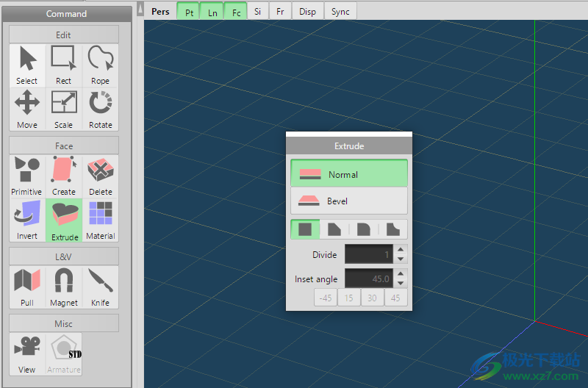Select the Rope lasso selection tool
Image resolution: width=588 pixels, height=388 pixels.
[x=100, y=65]
